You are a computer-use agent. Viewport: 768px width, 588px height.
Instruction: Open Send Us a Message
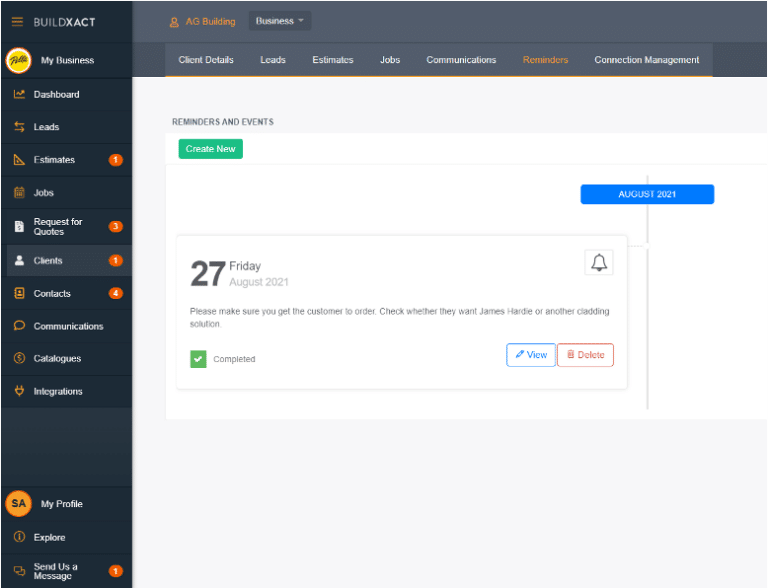click(67, 571)
